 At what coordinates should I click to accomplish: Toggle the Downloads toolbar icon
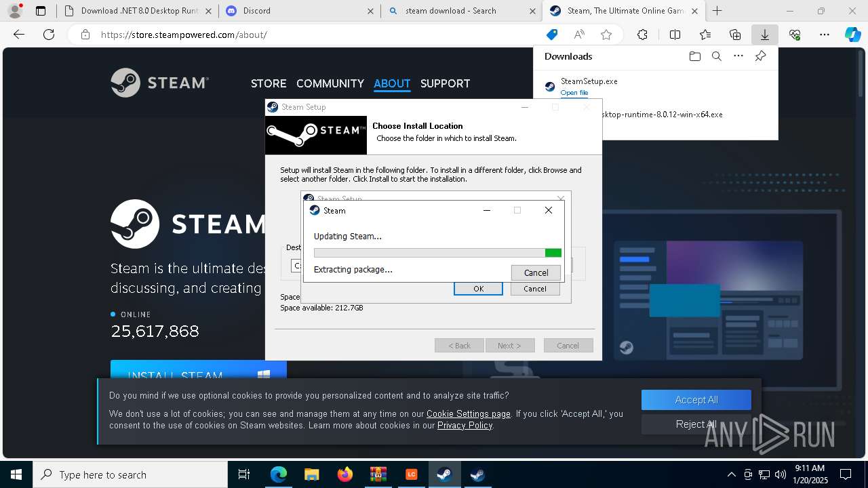[764, 35]
